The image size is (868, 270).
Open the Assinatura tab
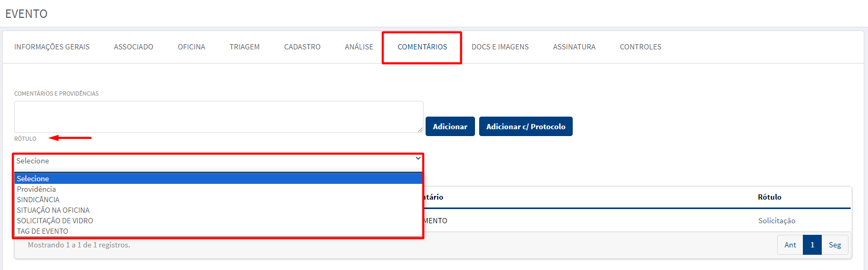click(574, 47)
